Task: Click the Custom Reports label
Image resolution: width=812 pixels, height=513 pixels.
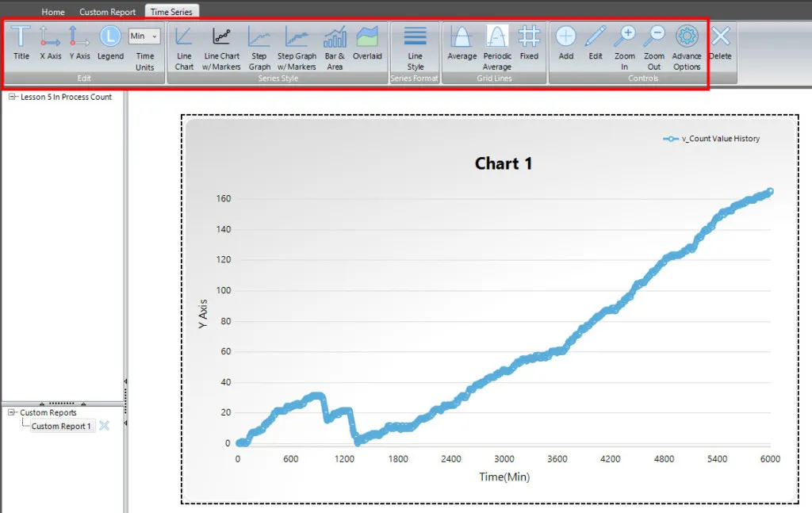Action: [x=48, y=412]
